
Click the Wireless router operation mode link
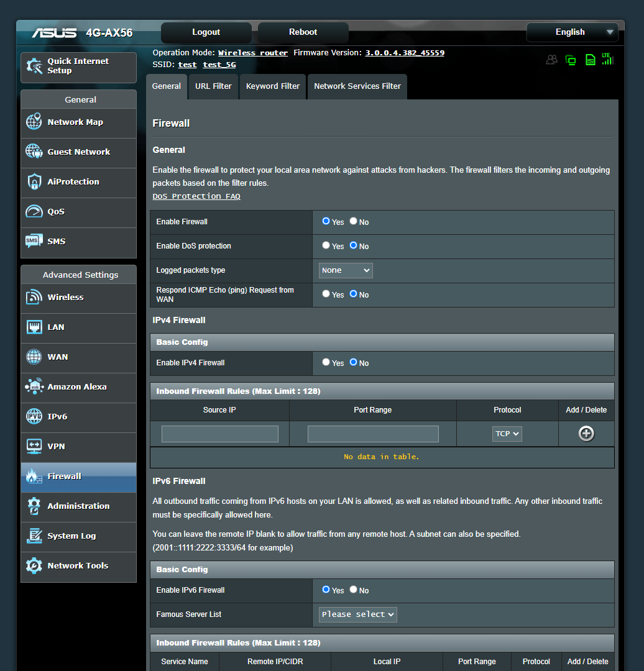[x=253, y=53]
